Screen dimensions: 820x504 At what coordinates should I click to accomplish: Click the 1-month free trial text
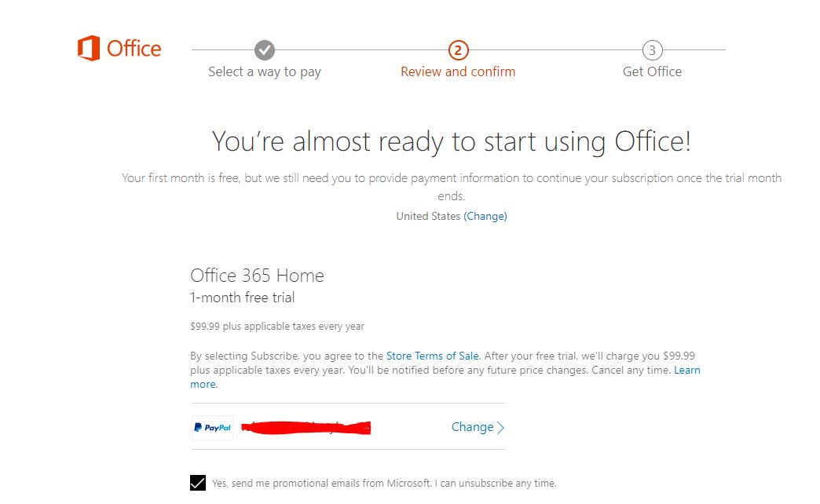(x=243, y=298)
